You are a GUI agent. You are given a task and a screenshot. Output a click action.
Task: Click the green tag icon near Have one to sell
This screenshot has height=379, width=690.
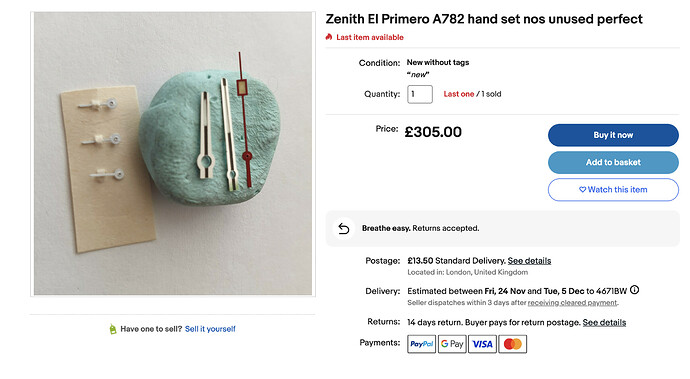113,329
